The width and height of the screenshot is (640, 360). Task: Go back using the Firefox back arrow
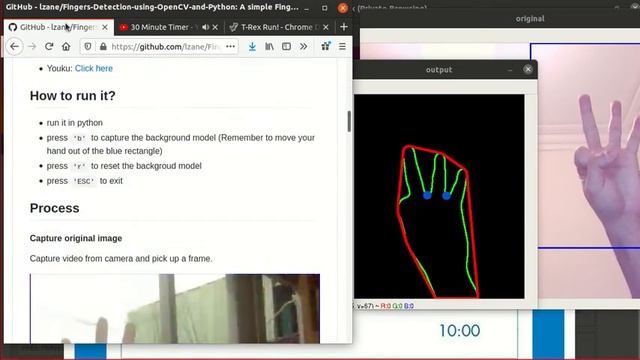[14, 47]
